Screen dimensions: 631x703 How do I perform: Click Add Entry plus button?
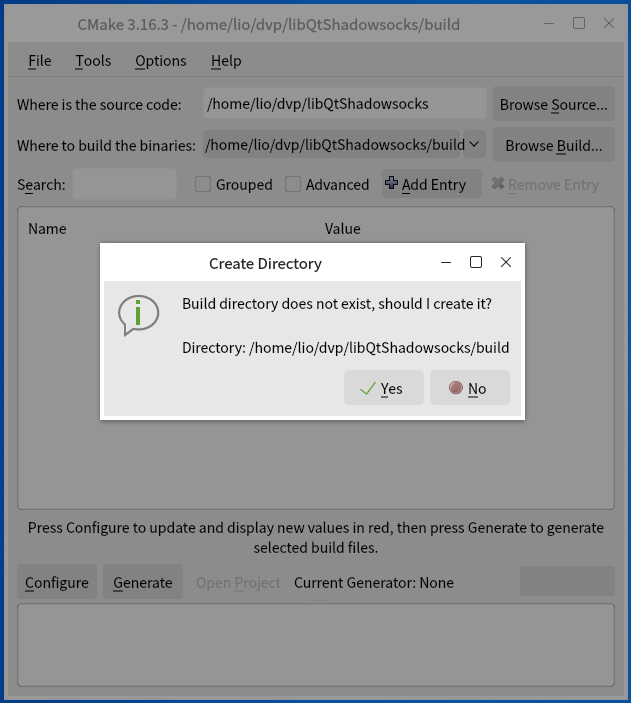[x=431, y=184]
